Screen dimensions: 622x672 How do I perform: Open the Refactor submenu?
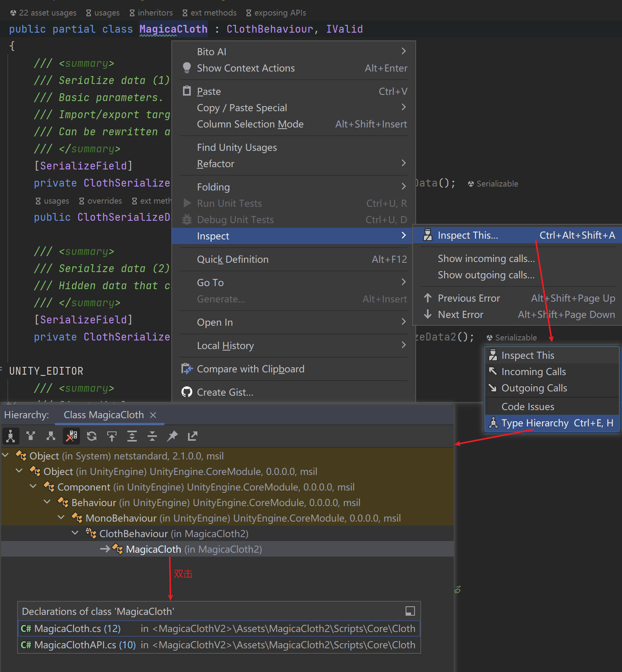coord(294,164)
